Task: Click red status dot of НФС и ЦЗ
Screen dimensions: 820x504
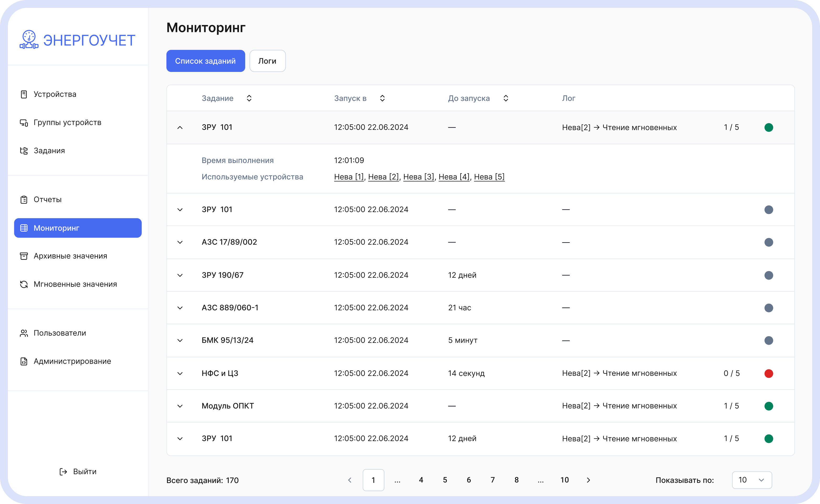Action: (769, 373)
